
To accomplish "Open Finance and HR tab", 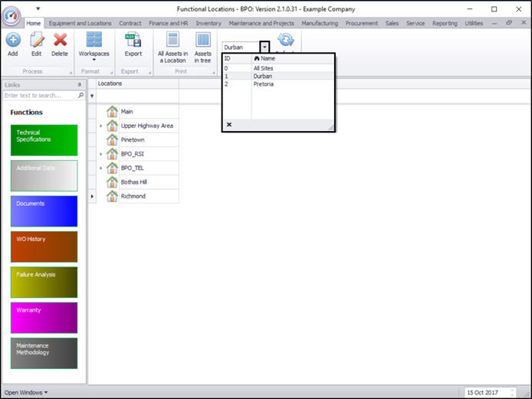I will [169, 23].
